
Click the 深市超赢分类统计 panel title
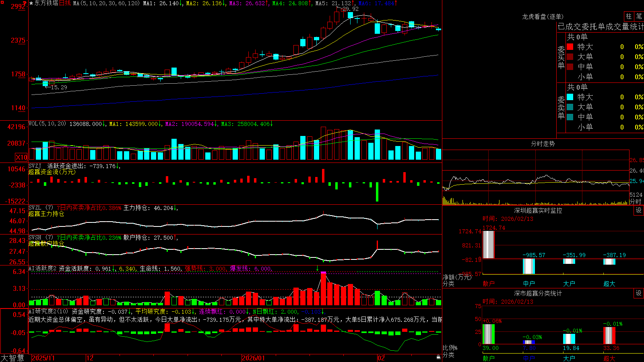pyautogui.click(x=538, y=293)
